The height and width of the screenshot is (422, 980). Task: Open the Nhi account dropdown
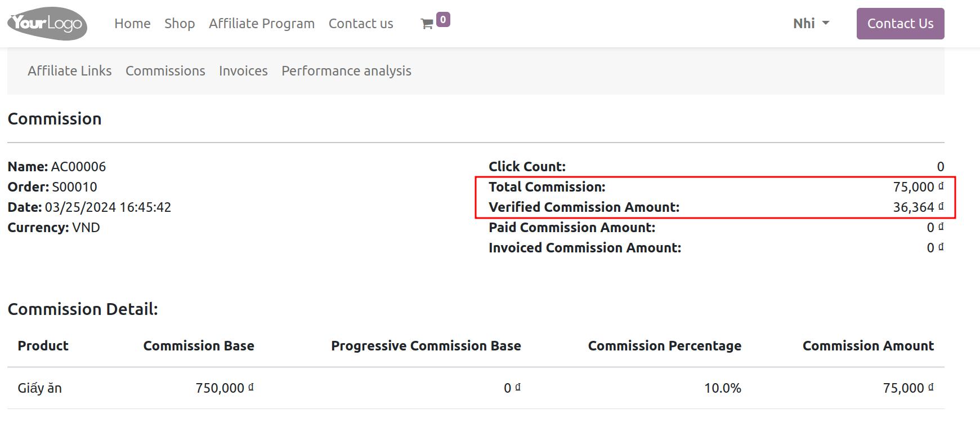[804, 24]
